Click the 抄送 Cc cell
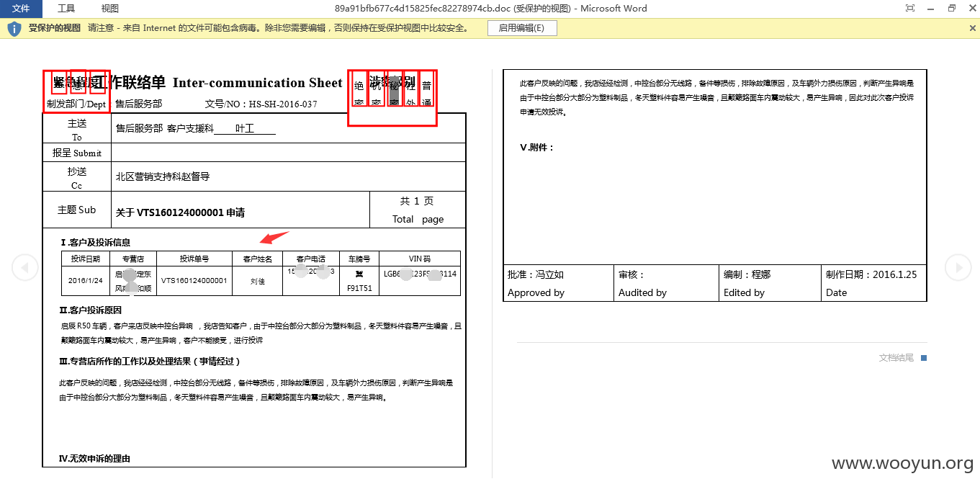 coord(77,177)
